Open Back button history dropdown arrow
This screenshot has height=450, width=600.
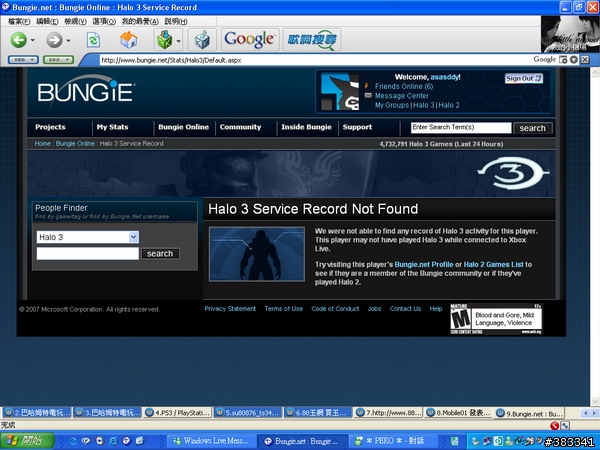33,40
